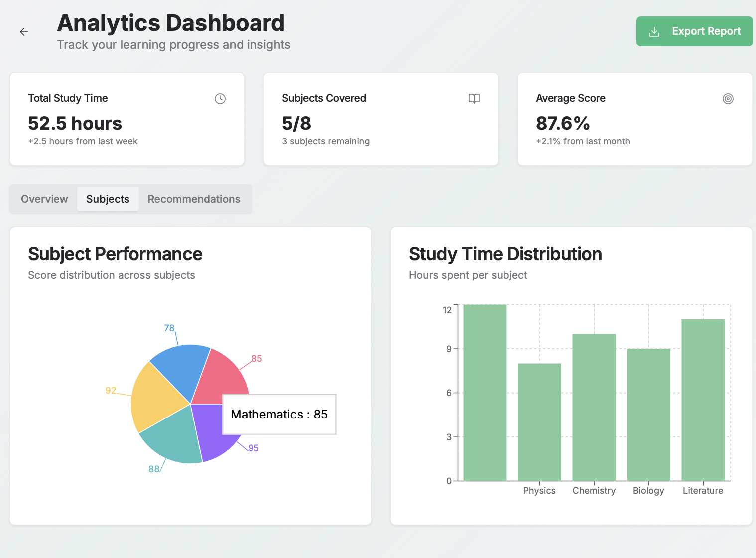
Task: Click the back arrow icon
Action: (x=24, y=32)
